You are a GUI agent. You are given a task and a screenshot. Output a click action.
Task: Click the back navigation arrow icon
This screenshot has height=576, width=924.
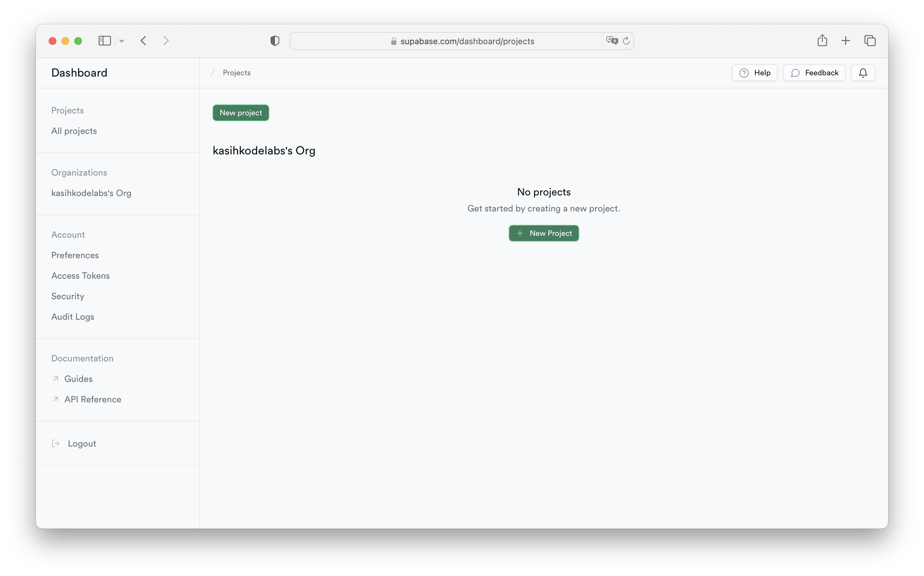[x=143, y=41]
